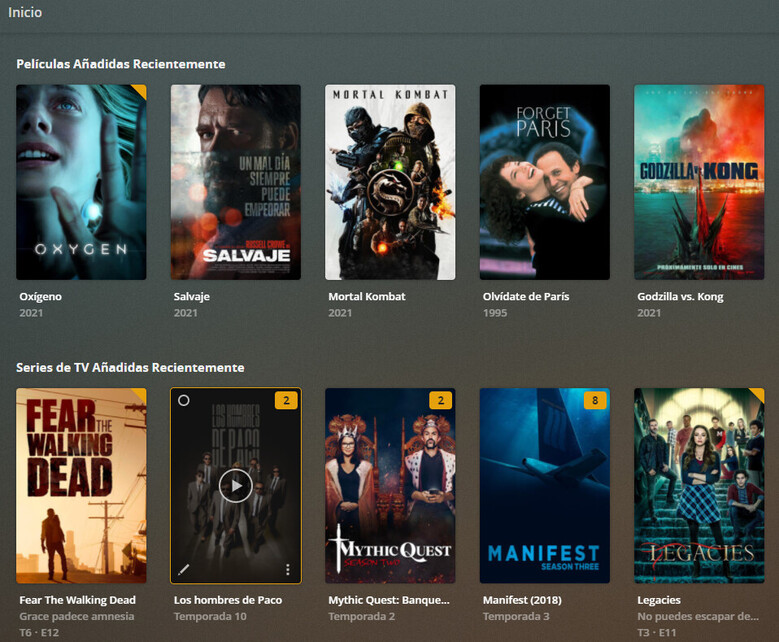The height and width of the screenshot is (642, 779).
Task: Click the Mortal Kombat title text
Action: pyautogui.click(x=367, y=297)
